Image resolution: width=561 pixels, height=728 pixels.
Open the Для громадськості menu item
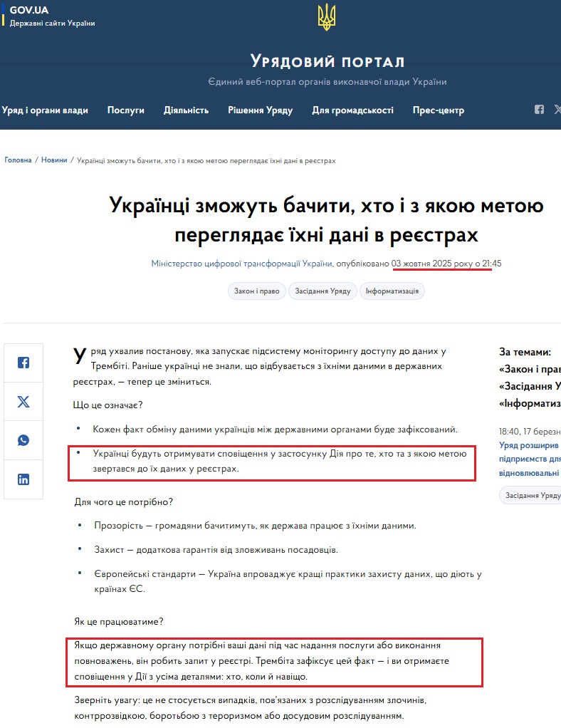tap(352, 110)
